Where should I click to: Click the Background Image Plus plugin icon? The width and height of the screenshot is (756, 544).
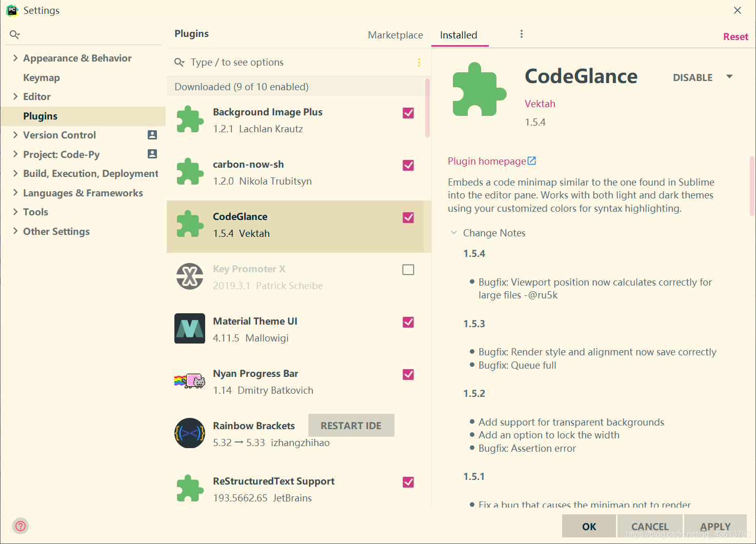click(190, 120)
